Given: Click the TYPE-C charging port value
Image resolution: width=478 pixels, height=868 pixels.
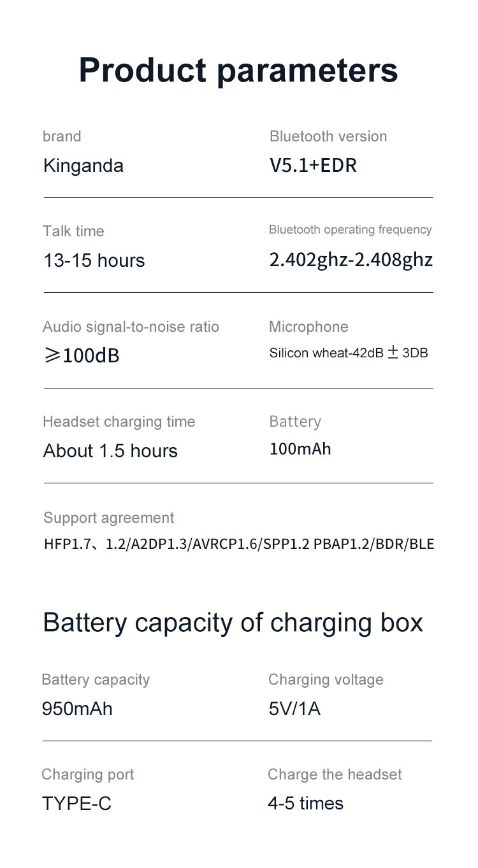Looking at the screenshot, I should (76, 804).
